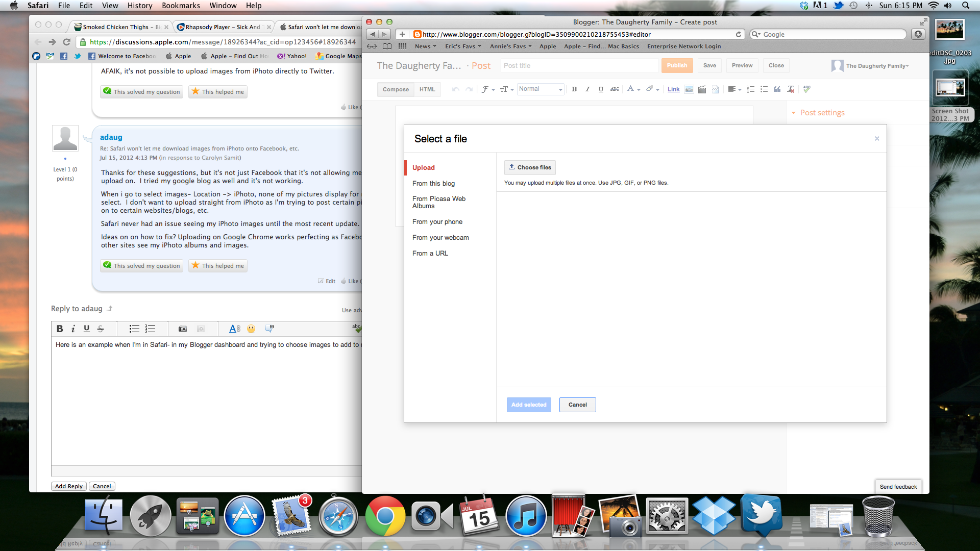The height and width of the screenshot is (551, 980).
Task: Click the Insert image icon in Blogger toolbar
Action: 689,89
